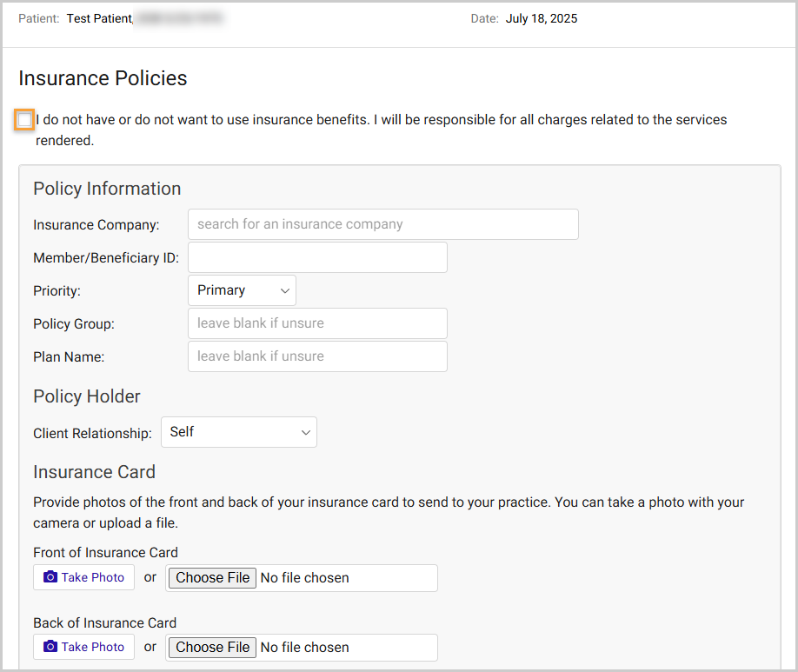
Task: Click the date July 18, 2025
Action: 542,19
